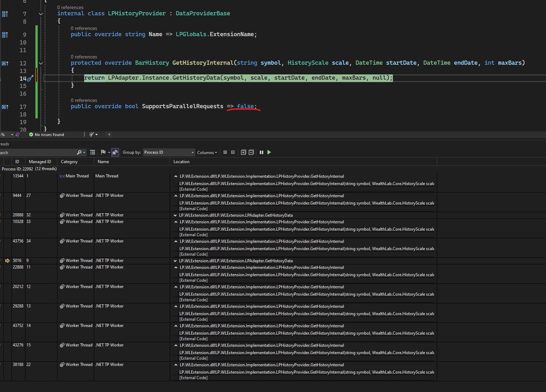Expand call stack for thread 20888

coord(175,215)
